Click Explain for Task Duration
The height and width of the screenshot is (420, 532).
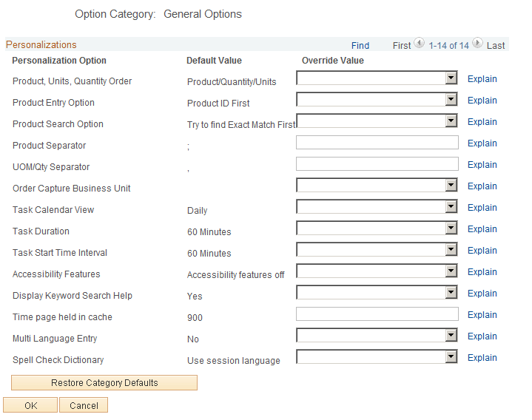point(482,228)
